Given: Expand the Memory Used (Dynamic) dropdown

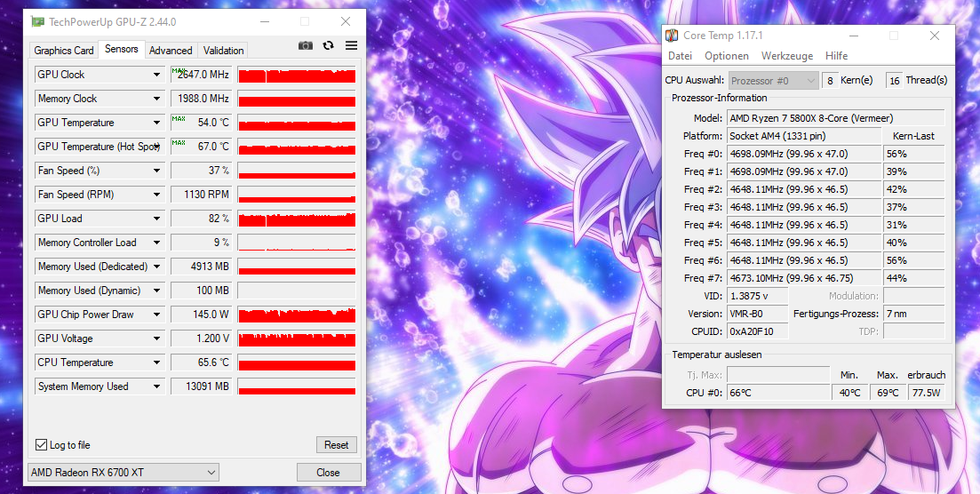Looking at the screenshot, I should click(x=157, y=291).
